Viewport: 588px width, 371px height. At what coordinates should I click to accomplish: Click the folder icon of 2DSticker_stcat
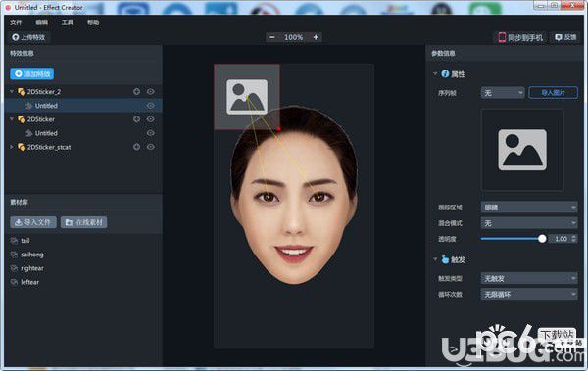click(x=22, y=147)
